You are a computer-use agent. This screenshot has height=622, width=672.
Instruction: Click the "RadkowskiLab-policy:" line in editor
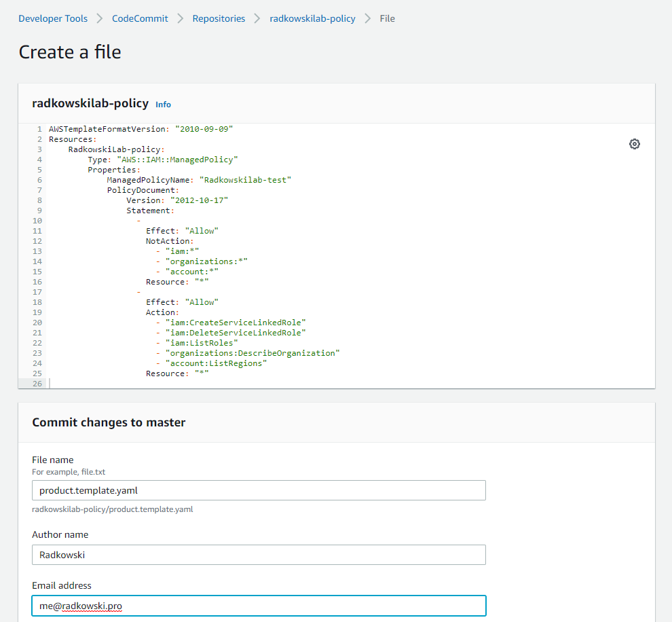(x=116, y=149)
